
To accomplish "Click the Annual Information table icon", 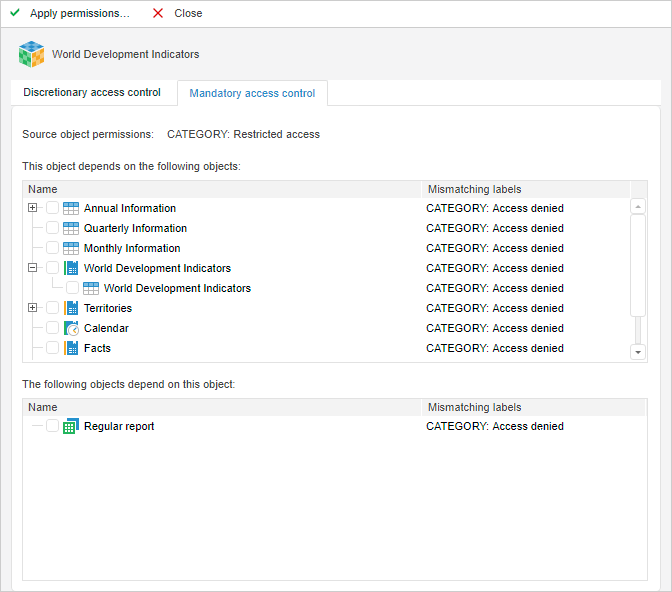I will (x=71, y=208).
